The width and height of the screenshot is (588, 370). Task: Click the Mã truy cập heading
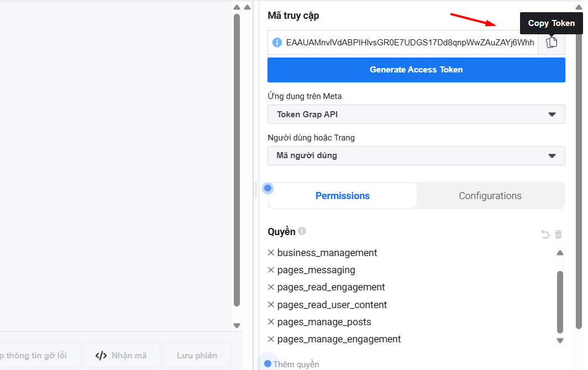point(293,15)
